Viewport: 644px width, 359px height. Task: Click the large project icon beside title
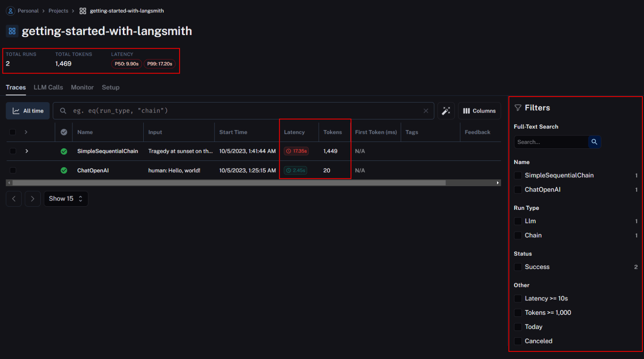click(12, 31)
